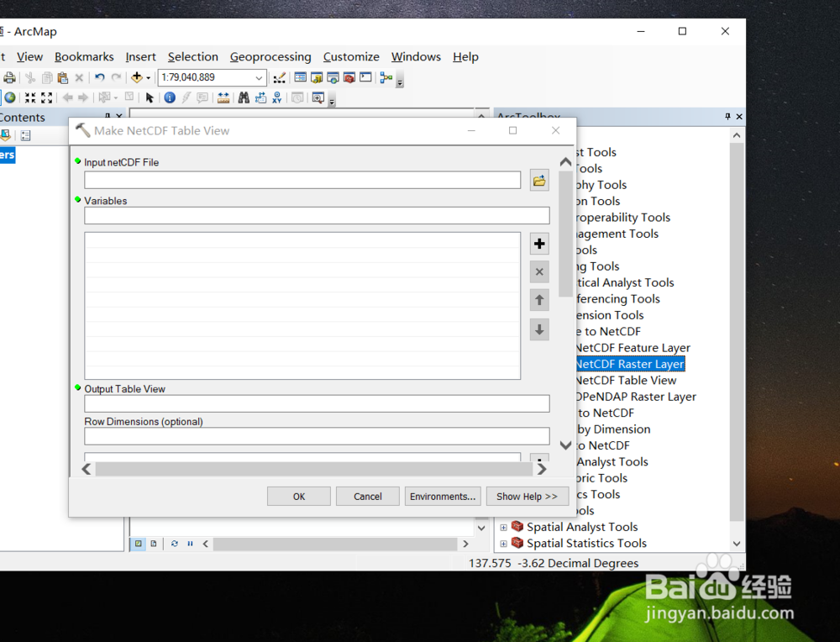Image resolution: width=840 pixels, height=642 pixels.
Task: Click OK in the NetCDF dialog
Action: [299, 497]
